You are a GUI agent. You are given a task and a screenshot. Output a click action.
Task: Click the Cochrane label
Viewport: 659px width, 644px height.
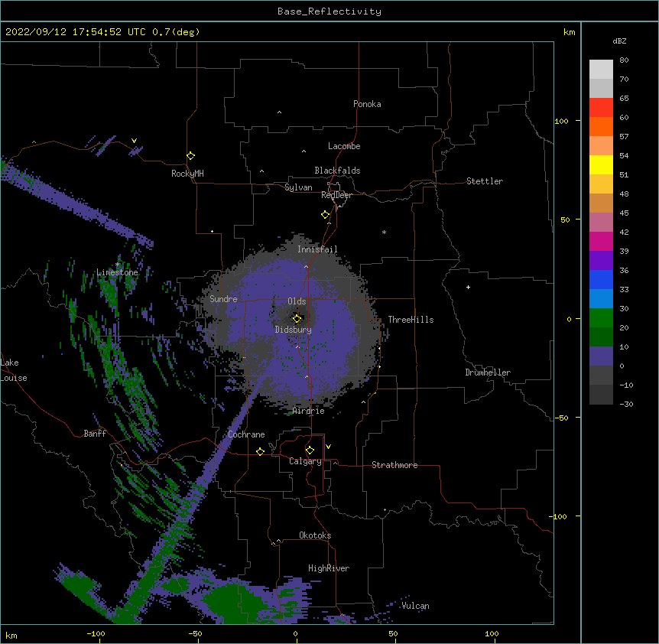coord(246,434)
